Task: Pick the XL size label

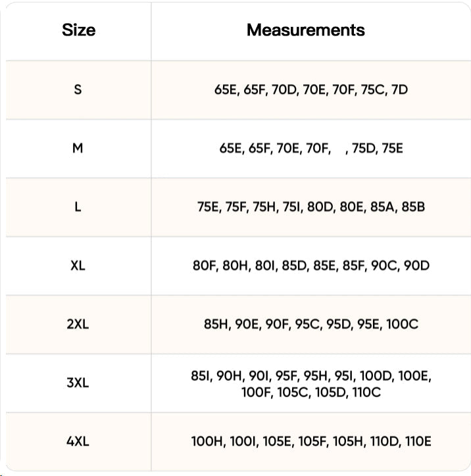Action: [78, 266]
